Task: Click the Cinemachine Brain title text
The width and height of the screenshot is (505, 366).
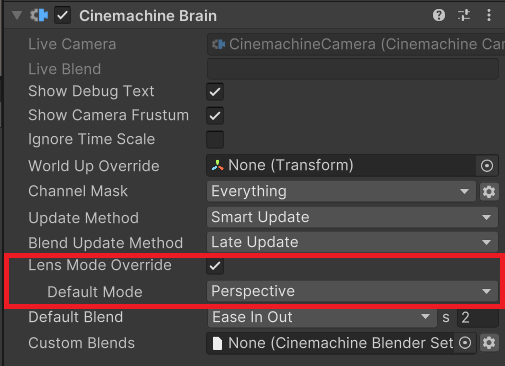Action: 148,16
